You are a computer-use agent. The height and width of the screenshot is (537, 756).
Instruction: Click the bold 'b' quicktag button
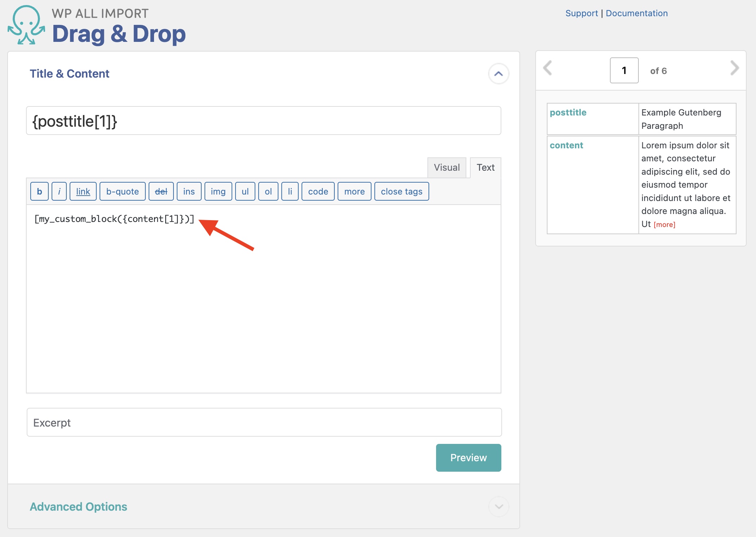coord(40,192)
